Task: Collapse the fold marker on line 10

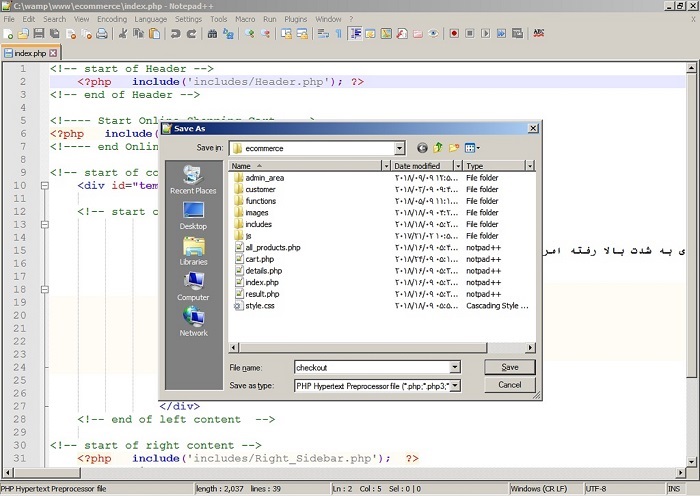Action: click(45, 185)
